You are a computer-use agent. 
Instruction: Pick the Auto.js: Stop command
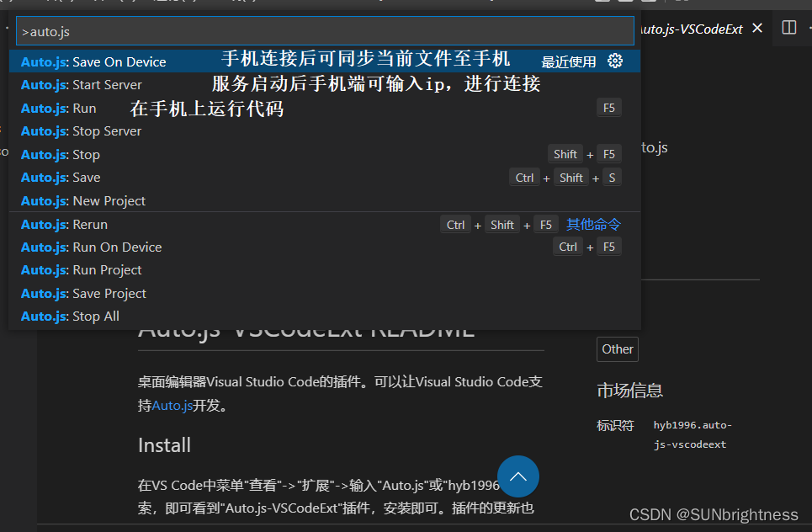pyautogui.click(x=325, y=154)
